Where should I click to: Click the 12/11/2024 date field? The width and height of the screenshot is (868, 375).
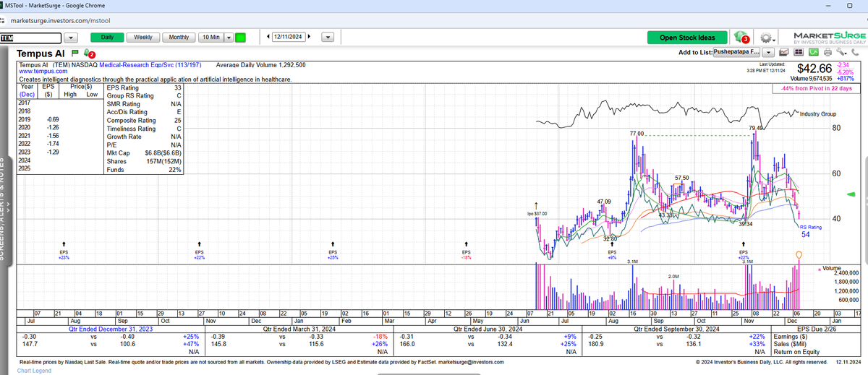(290, 38)
